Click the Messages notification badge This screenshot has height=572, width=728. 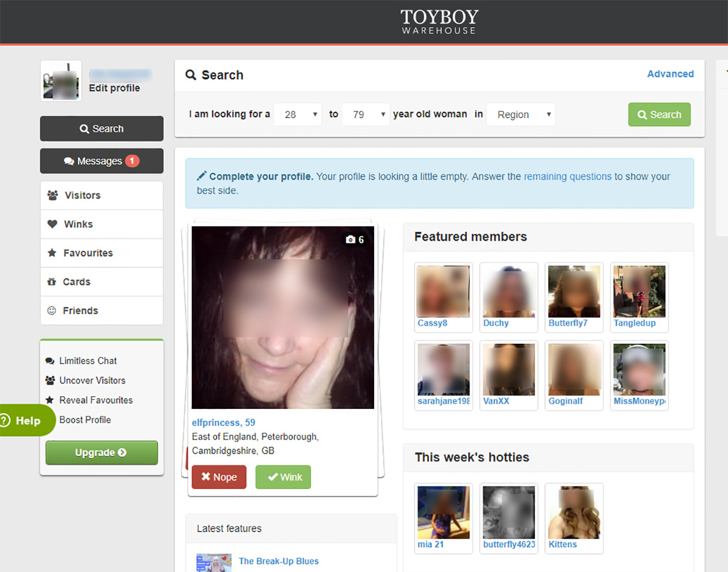pyautogui.click(x=132, y=161)
